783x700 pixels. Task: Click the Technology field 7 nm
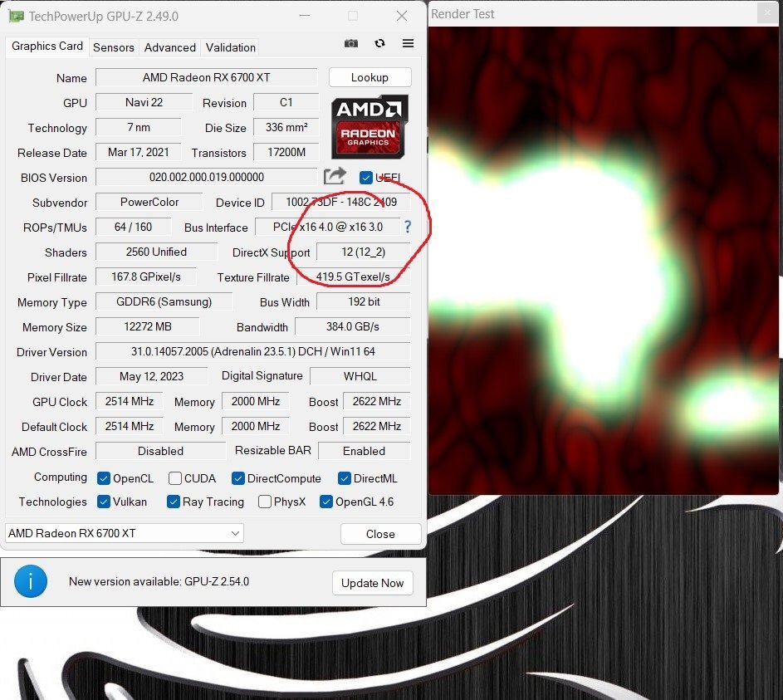tap(139, 127)
